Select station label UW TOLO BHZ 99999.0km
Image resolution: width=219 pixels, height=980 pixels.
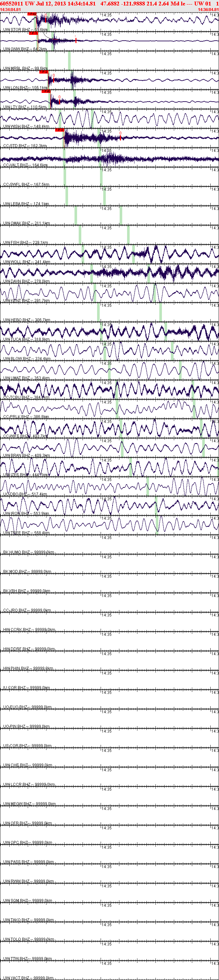click(x=28, y=940)
